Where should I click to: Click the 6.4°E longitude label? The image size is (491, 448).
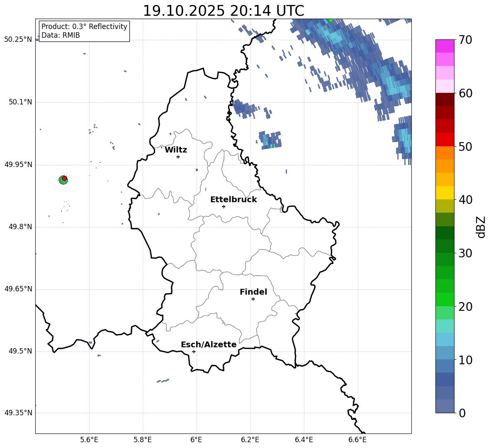pyautogui.click(x=304, y=440)
